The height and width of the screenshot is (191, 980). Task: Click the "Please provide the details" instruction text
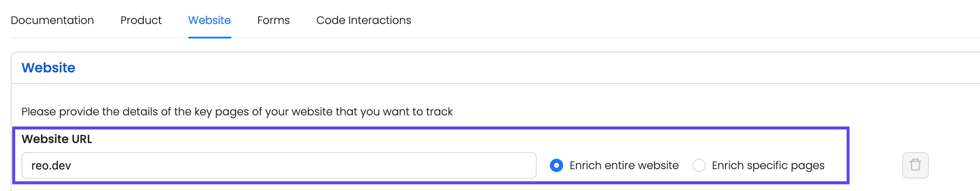[x=236, y=112]
